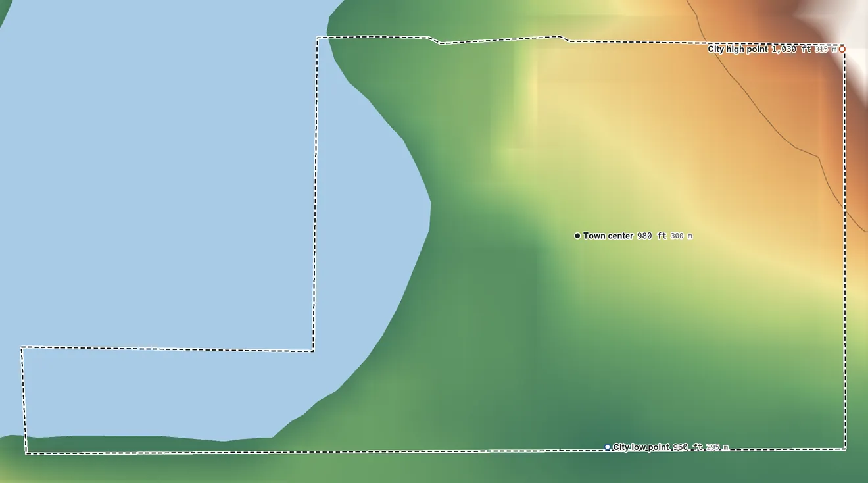This screenshot has height=483, width=868.
Task: Click the "300 m" elevation value
Action: pyautogui.click(x=681, y=236)
